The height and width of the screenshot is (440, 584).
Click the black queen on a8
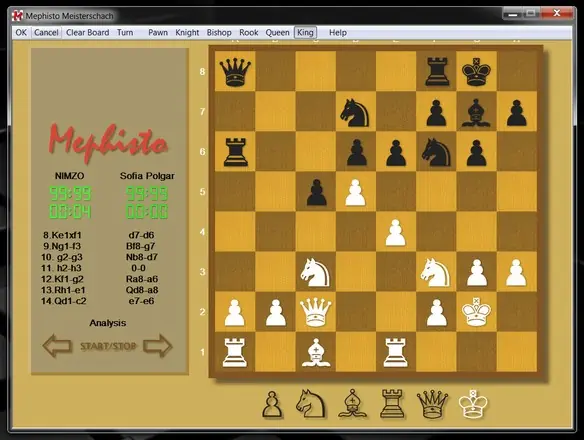[235, 72]
